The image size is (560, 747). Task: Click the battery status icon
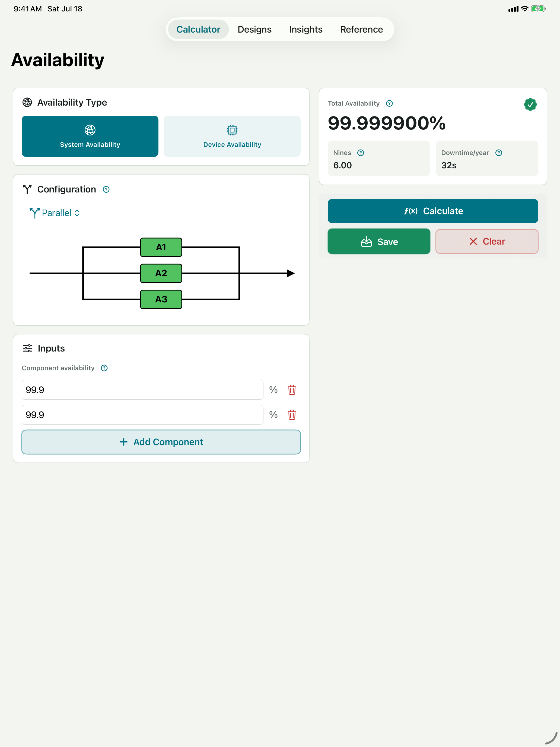coord(538,9)
